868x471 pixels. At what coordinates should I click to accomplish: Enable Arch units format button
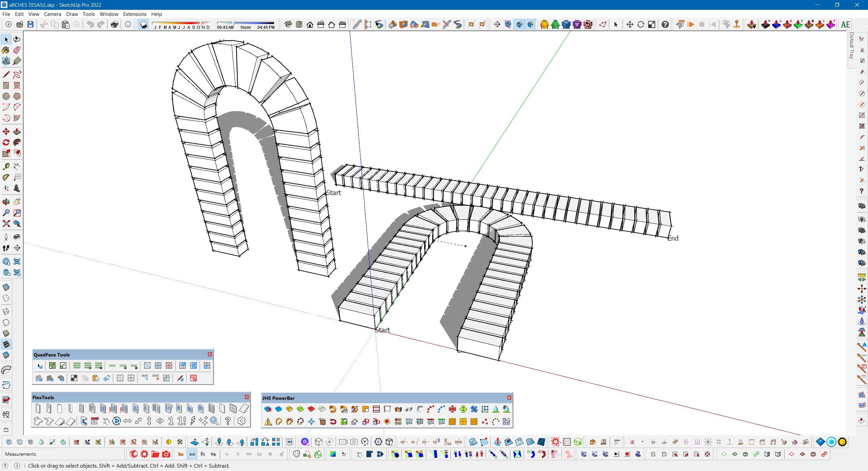pos(192,454)
